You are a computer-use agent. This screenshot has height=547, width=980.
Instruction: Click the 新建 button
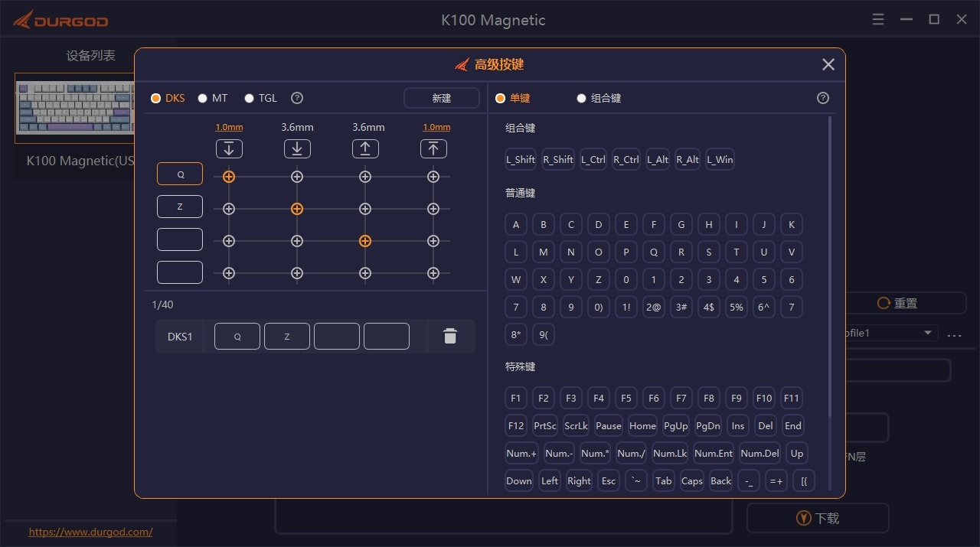coord(442,98)
